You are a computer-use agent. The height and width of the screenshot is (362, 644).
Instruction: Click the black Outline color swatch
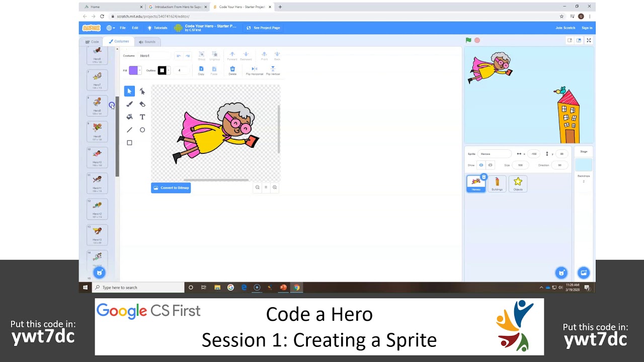pos(162,70)
